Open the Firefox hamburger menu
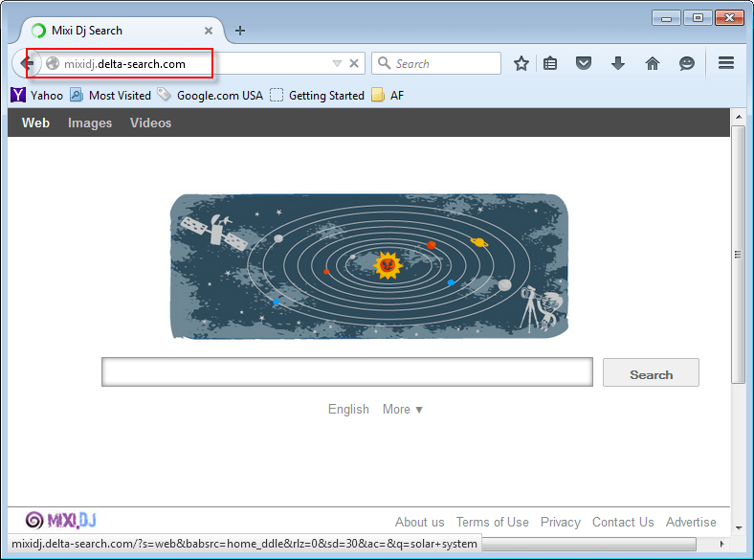Image resolution: width=754 pixels, height=560 pixels. click(x=726, y=63)
